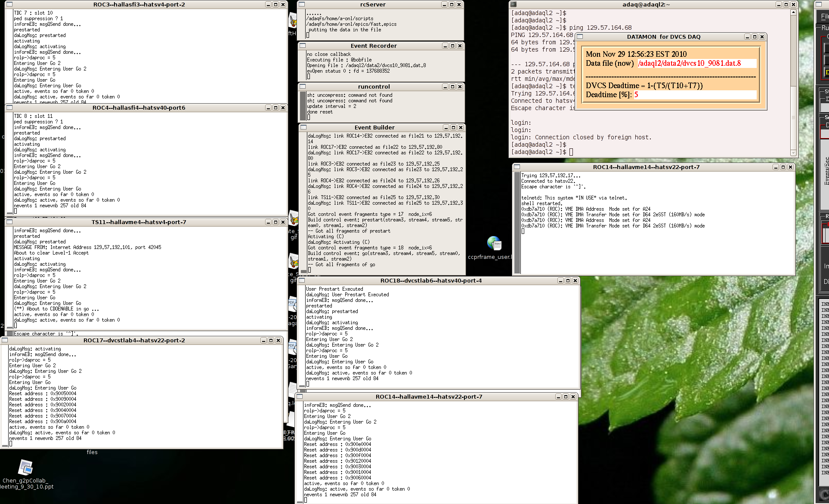The width and height of the screenshot is (829, 504).
Task: Click the DATAMON for DVCS DAQ title
Action: tap(664, 37)
